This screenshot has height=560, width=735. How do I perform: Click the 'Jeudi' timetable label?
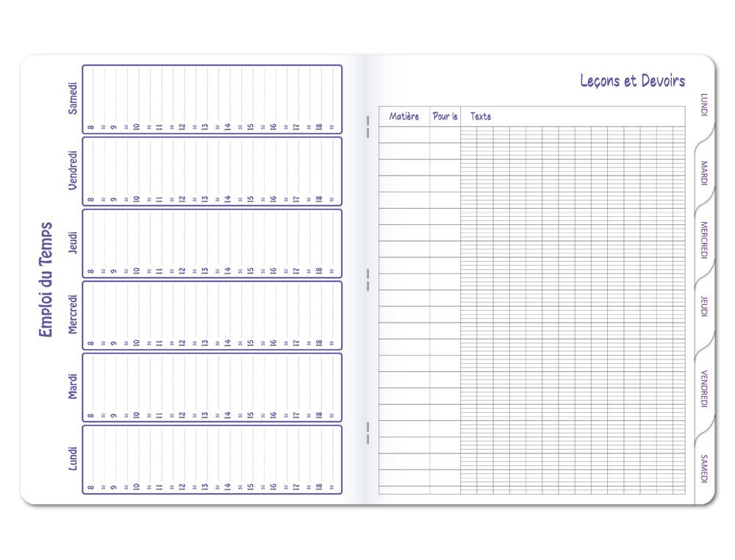click(72, 243)
